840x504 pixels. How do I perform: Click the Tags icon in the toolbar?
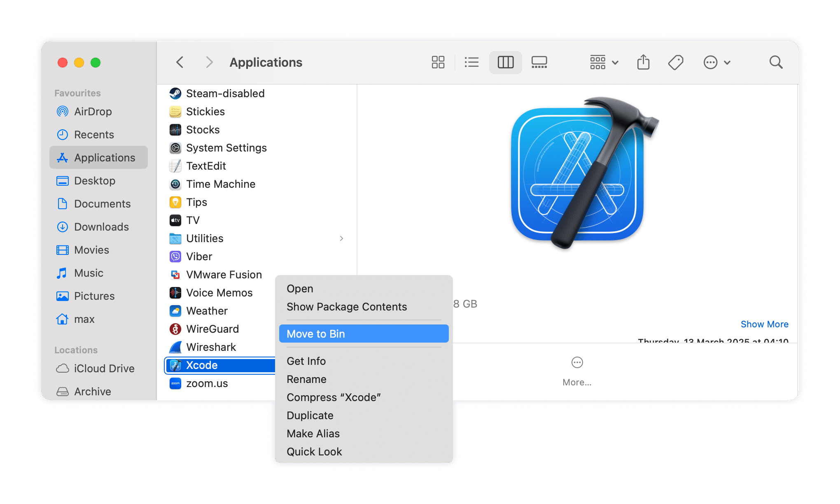(x=676, y=62)
